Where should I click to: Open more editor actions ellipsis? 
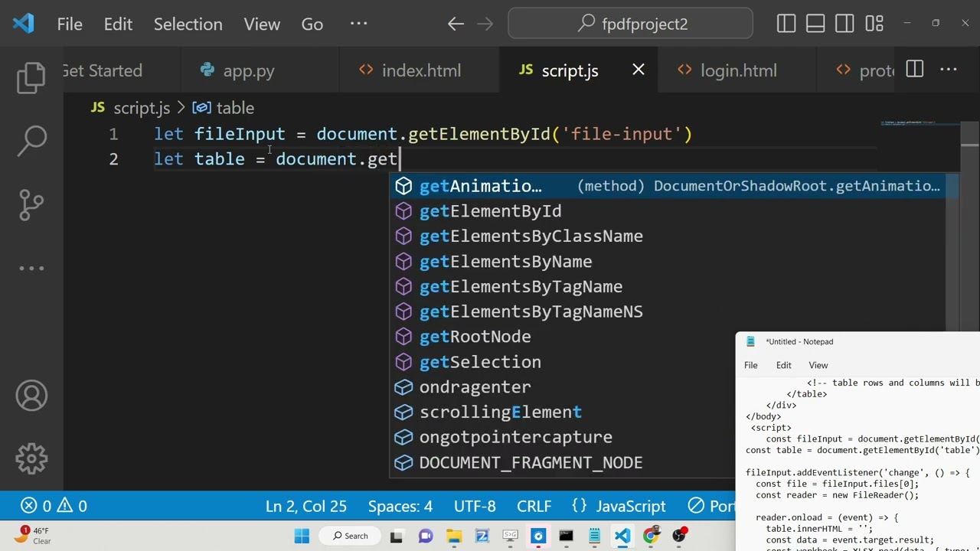949,70
